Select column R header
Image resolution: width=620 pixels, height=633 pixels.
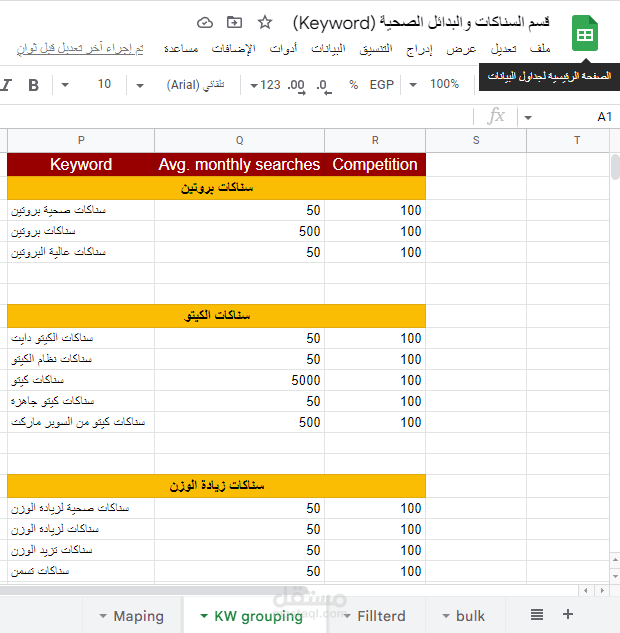pos(375,140)
